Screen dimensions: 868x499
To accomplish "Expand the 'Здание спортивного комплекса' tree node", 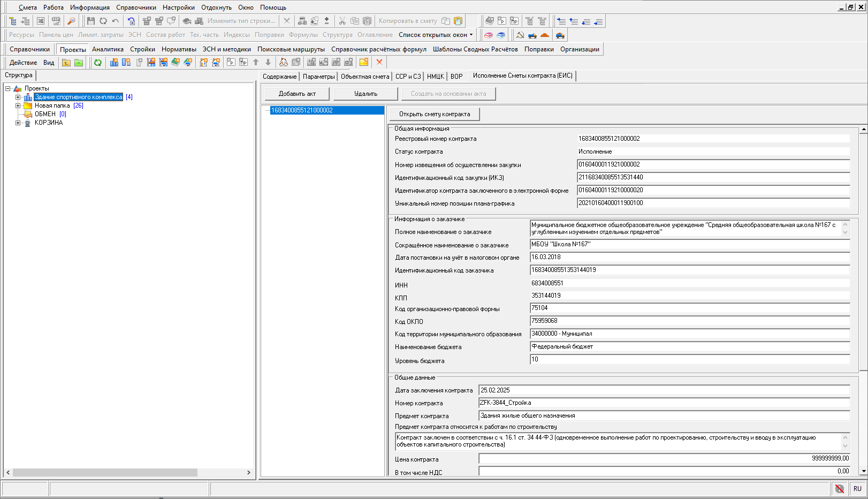I will (18, 97).
